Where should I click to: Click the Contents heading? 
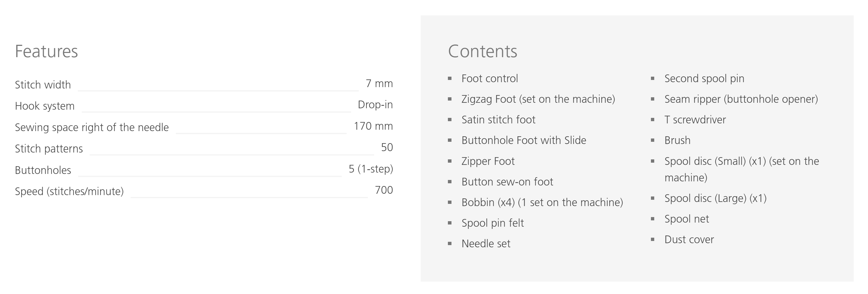pyautogui.click(x=482, y=51)
